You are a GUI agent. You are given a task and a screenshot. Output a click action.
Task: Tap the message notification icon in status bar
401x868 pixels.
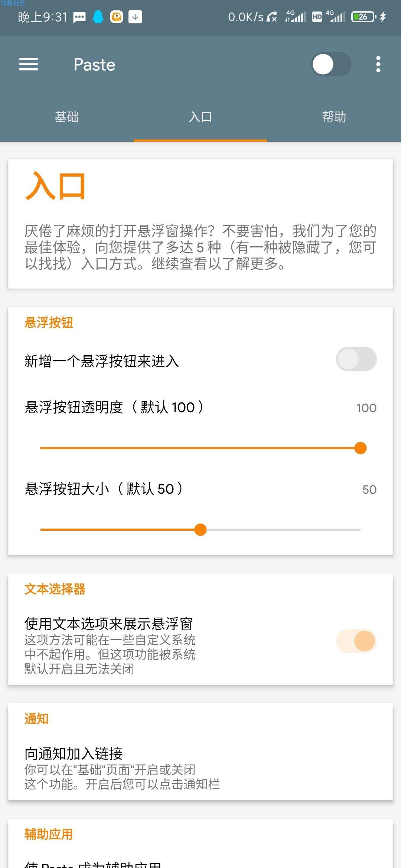click(79, 17)
